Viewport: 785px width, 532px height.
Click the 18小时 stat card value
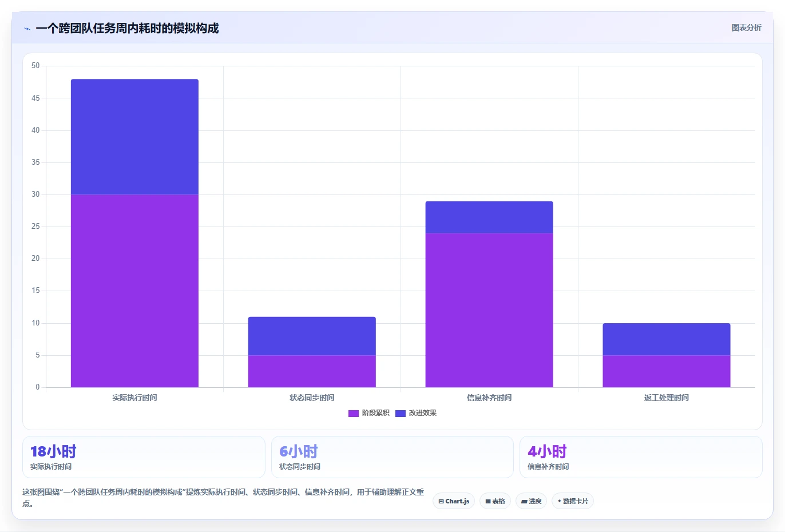click(x=53, y=451)
